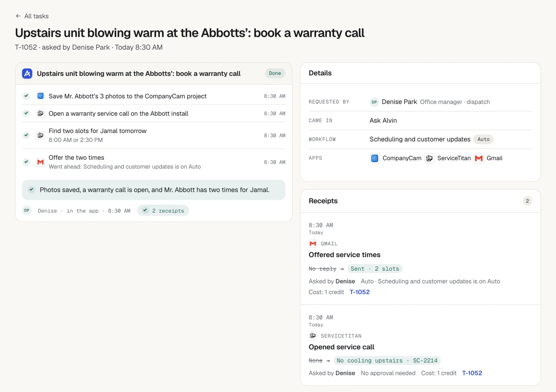Click ServiceTitan icon on Find two slots step

(x=41, y=135)
